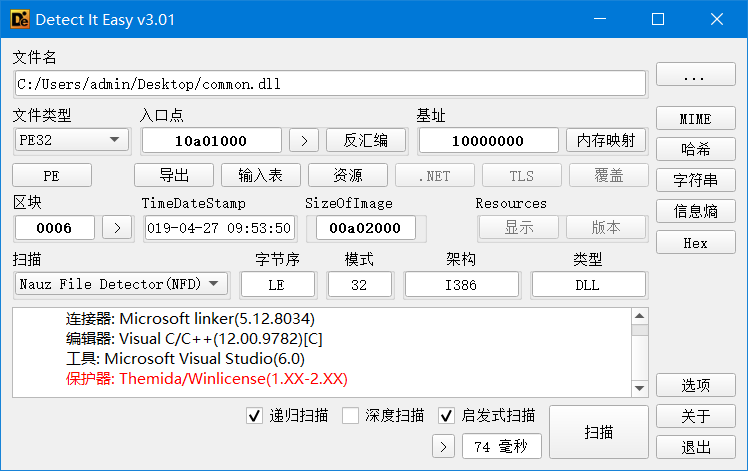Start scan with the large 扫描 button

pos(599,432)
